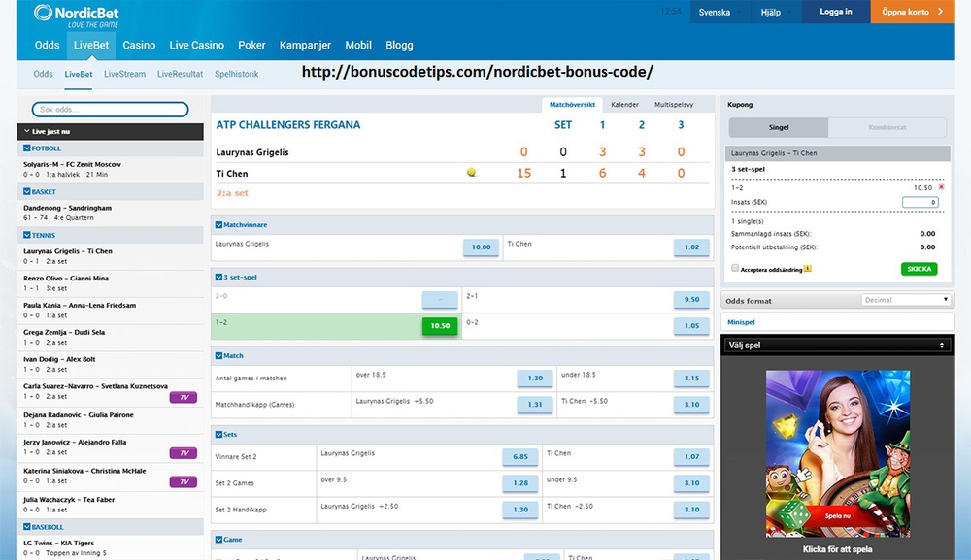Viewport: 971px width, 560px height.
Task: Toggle Game section checkbox
Action: point(218,540)
